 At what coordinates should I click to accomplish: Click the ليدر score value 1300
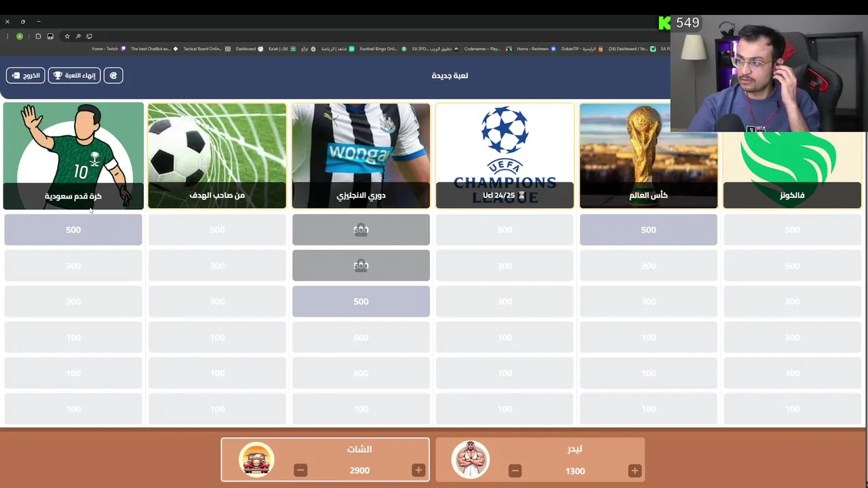575,471
